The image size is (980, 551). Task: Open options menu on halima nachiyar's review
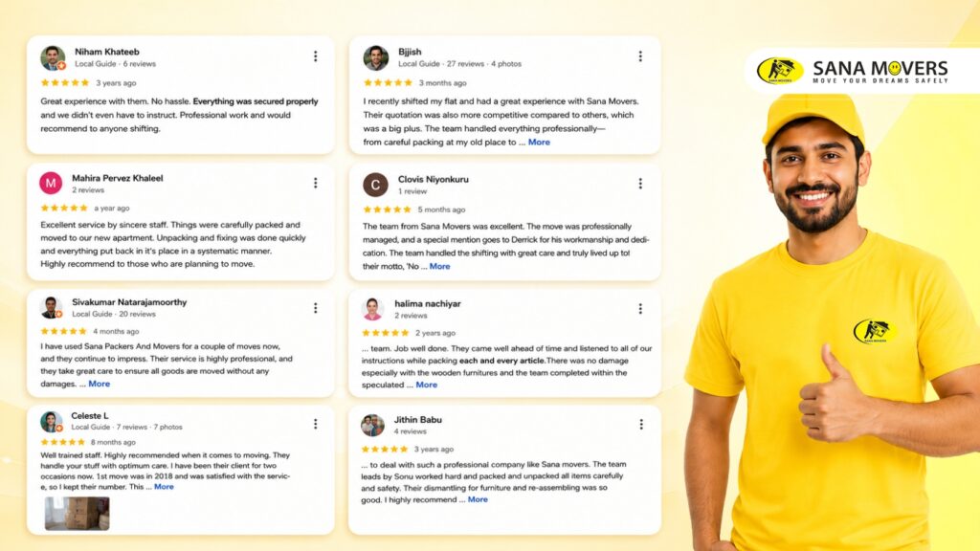coord(640,309)
